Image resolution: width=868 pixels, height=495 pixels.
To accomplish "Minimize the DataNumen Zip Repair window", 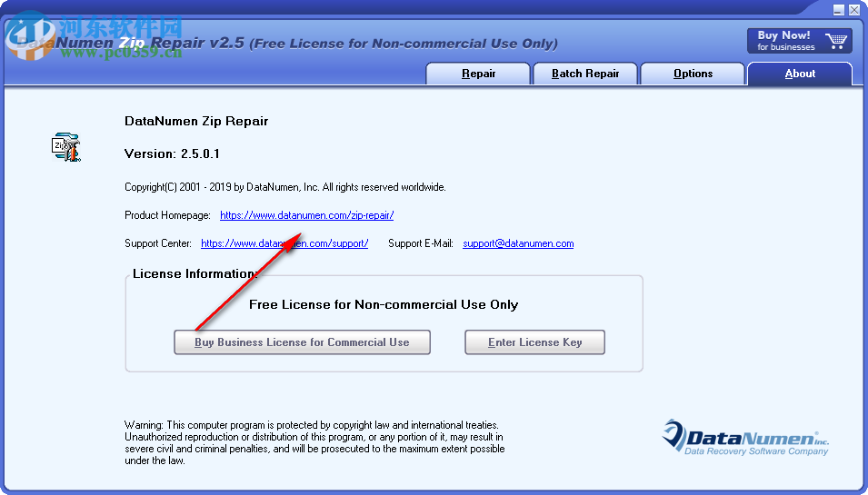I will pyautogui.click(x=839, y=9).
